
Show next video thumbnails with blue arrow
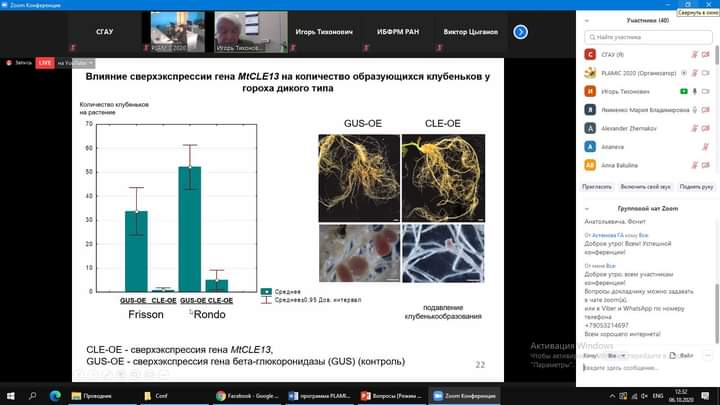520,32
